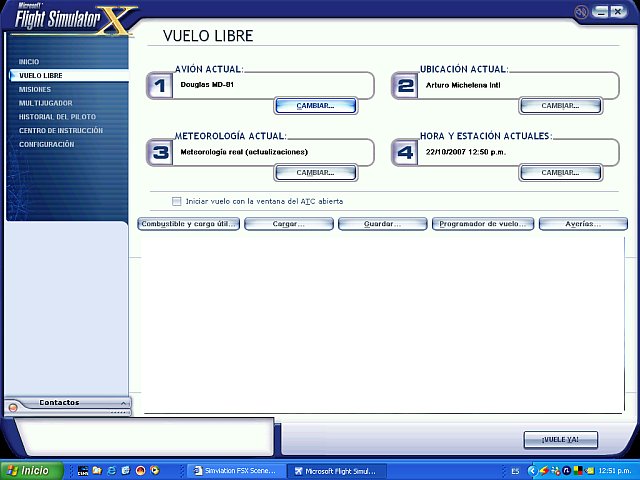
Task: Click the red round quick launch icon
Action: (140, 471)
